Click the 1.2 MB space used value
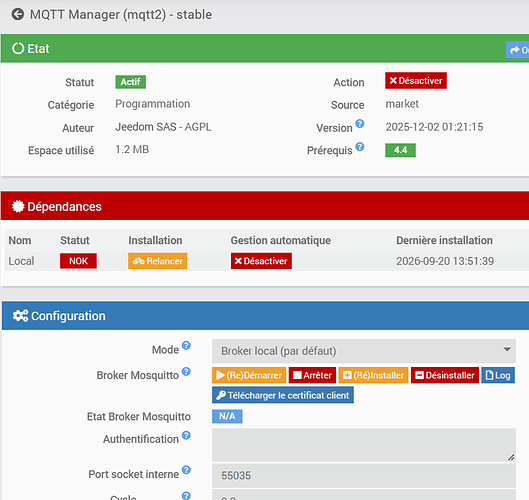 (132, 149)
